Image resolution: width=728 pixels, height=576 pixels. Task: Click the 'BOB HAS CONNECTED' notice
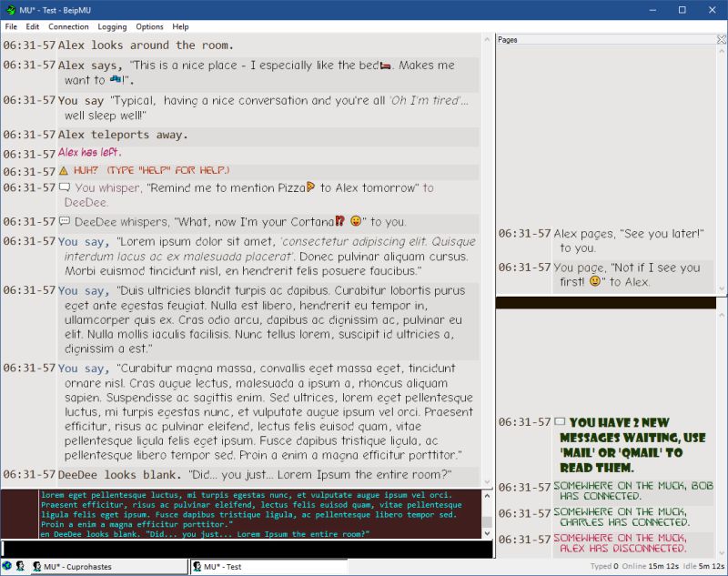pyautogui.click(x=633, y=490)
